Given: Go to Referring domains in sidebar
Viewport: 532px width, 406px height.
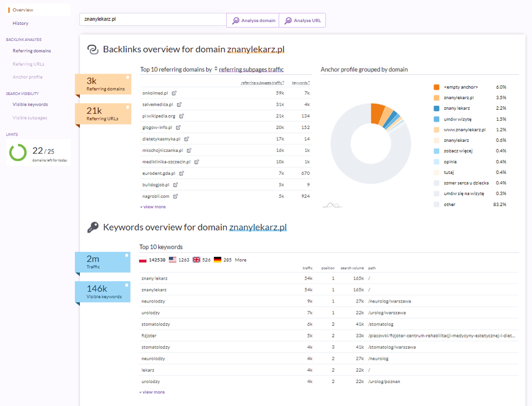Looking at the screenshot, I should [32, 51].
